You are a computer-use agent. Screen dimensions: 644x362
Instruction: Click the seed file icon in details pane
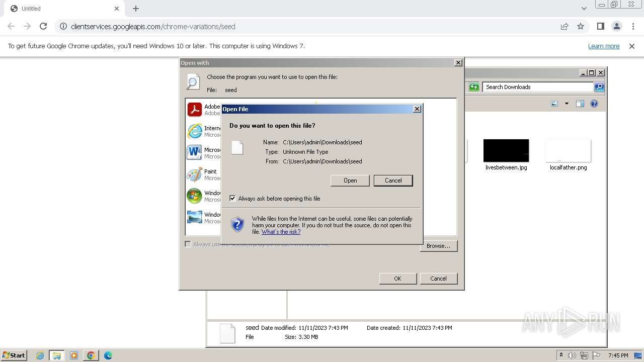tap(227, 333)
